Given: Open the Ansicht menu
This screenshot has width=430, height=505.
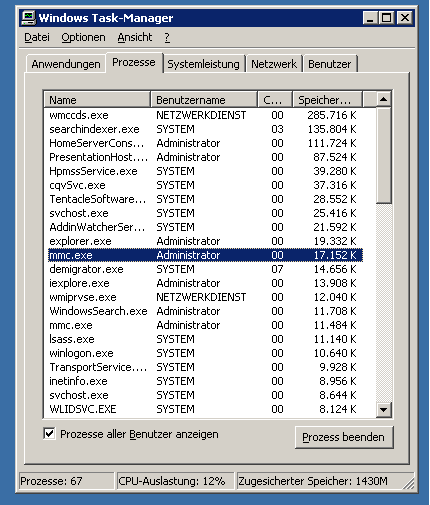Looking at the screenshot, I should [x=135, y=37].
